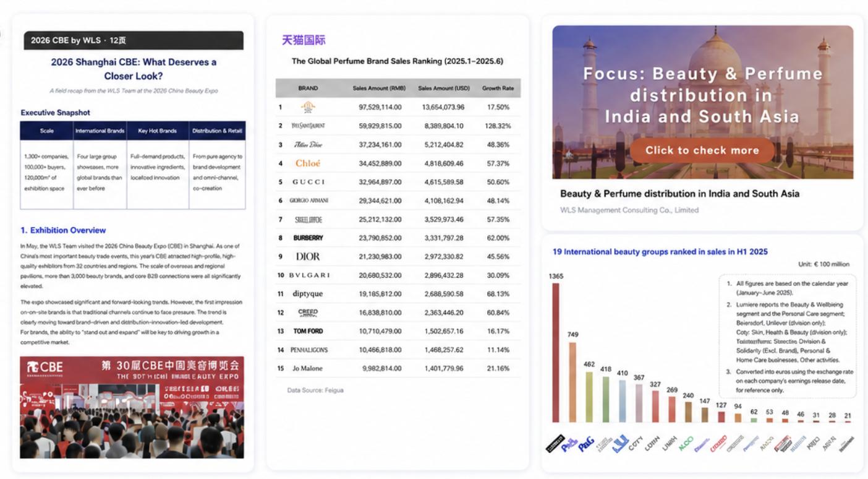Select the cell "97,529,114.00"
The image size is (868, 479).
pyautogui.click(x=380, y=107)
